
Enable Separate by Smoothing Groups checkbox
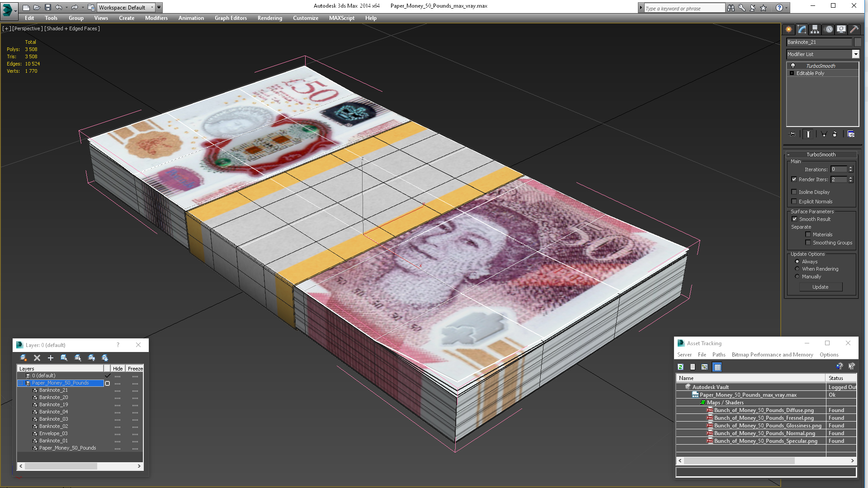(808, 243)
